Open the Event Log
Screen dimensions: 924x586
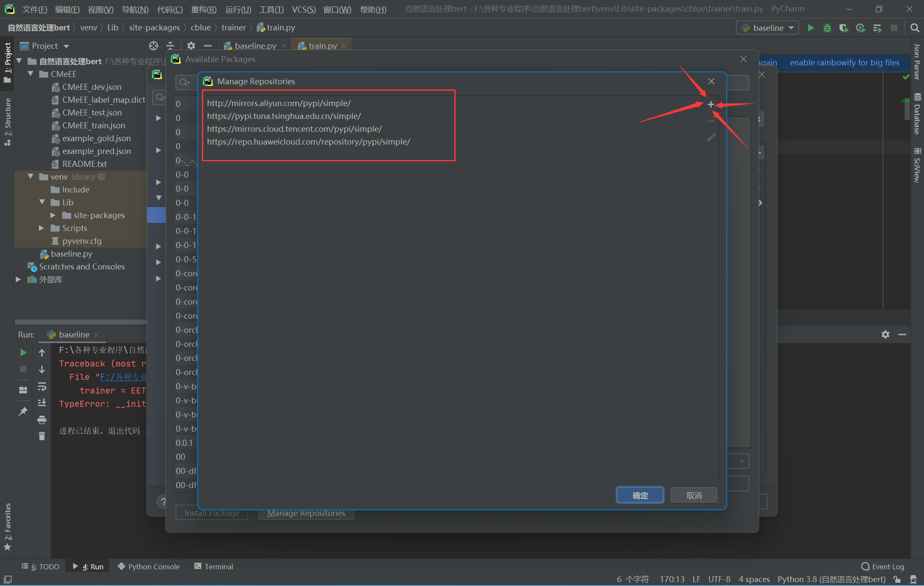pyautogui.click(x=883, y=566)
